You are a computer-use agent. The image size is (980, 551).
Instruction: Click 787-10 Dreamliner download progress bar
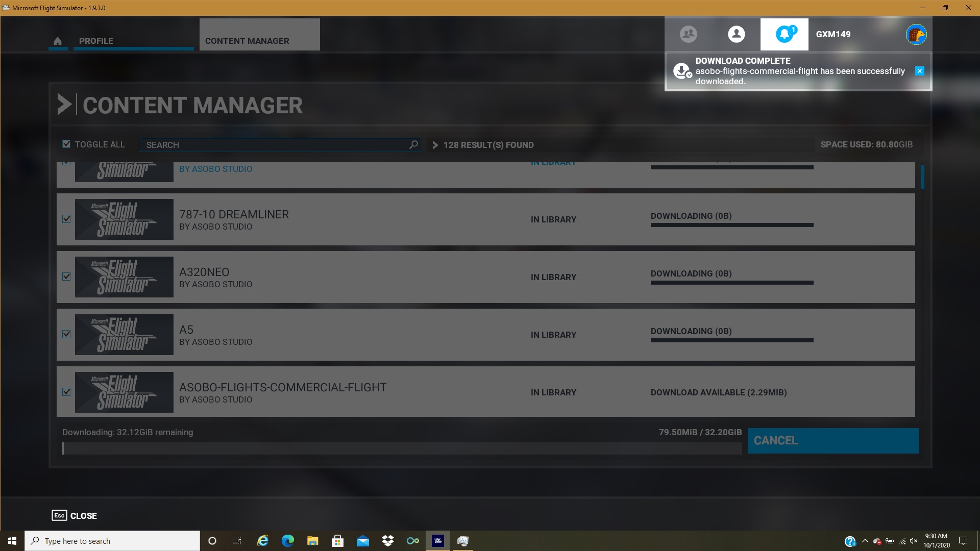tap(732, 225)
